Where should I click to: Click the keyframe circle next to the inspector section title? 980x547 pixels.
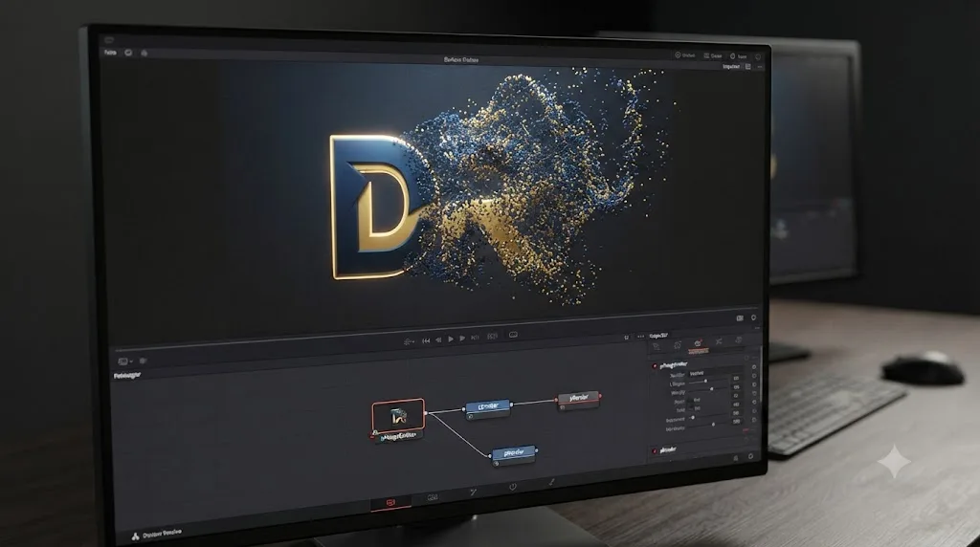click(x=754, y=367)
